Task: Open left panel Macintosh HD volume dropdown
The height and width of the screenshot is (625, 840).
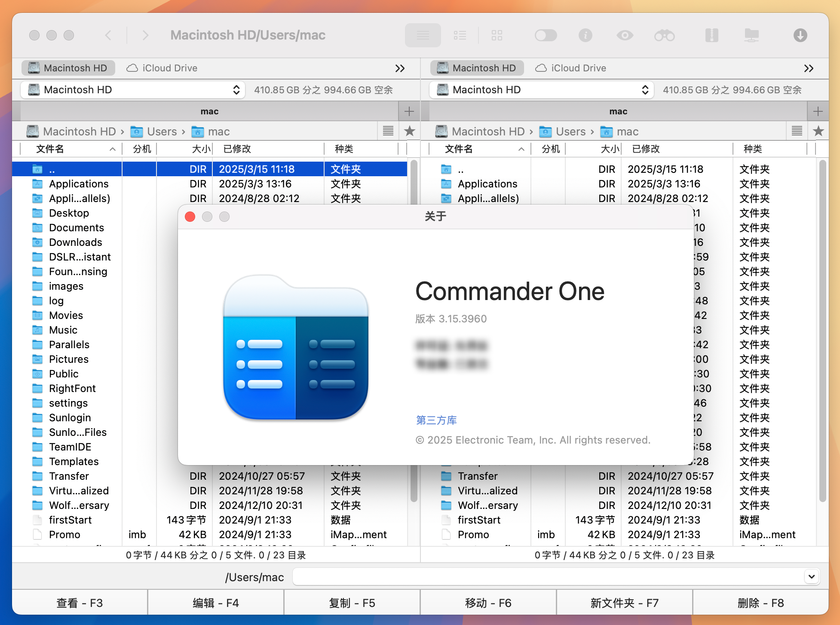Action: [133, 90]
